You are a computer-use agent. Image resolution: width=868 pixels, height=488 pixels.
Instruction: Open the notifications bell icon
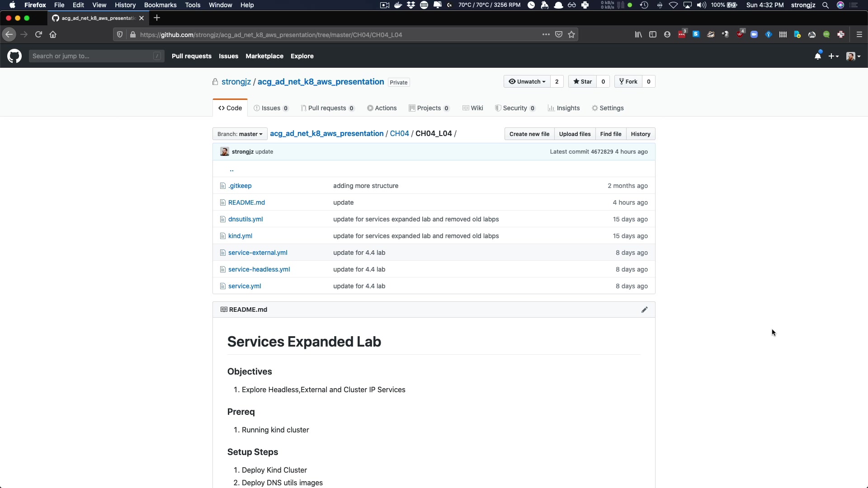[x=817, y=56]
